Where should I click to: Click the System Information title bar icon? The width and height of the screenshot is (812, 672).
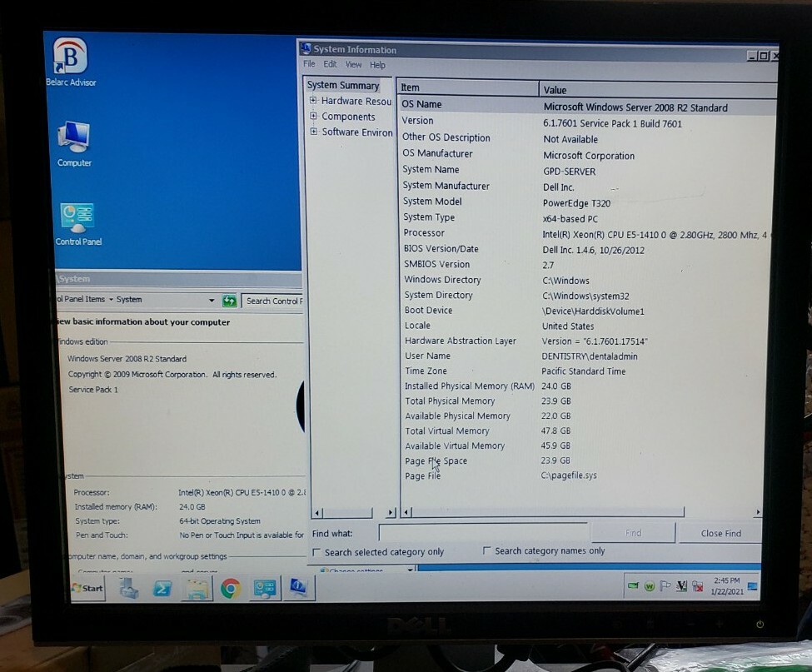tap(306, 48)
